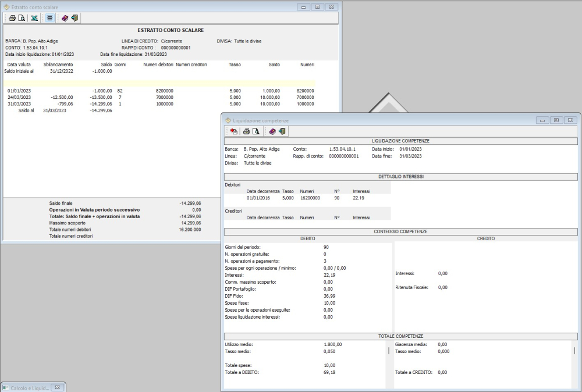Print the Estratto conto scalare report
This screenshot has height=392, width=582.
[x=12, y=18]
